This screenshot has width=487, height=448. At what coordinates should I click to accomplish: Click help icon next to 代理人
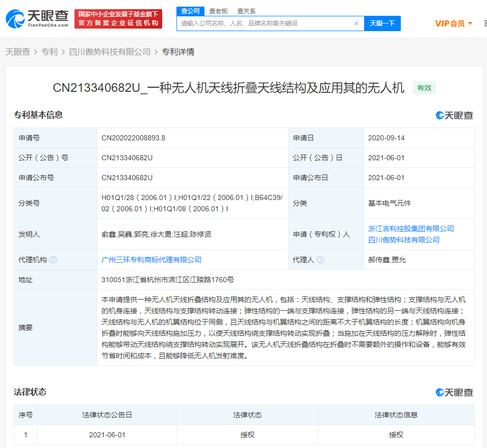click(320, 260)
